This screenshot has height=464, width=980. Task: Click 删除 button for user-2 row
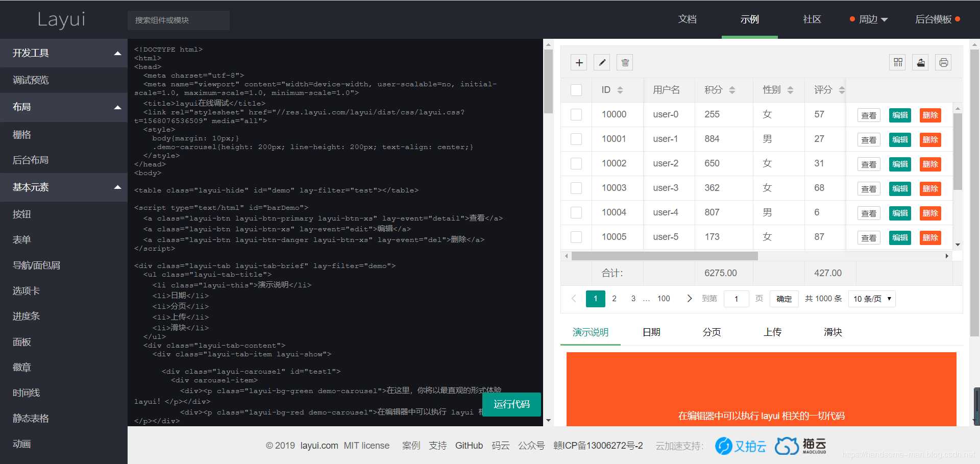(x=930, y=164)
